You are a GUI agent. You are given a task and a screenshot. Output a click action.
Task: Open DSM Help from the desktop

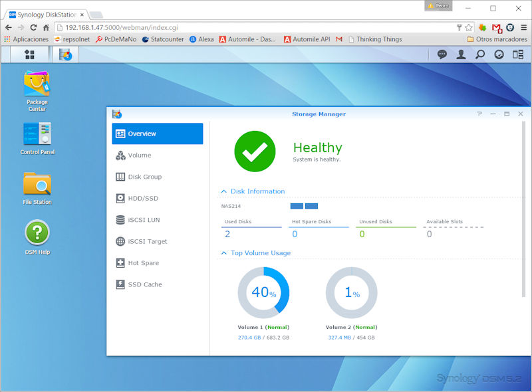pos(37,237)
